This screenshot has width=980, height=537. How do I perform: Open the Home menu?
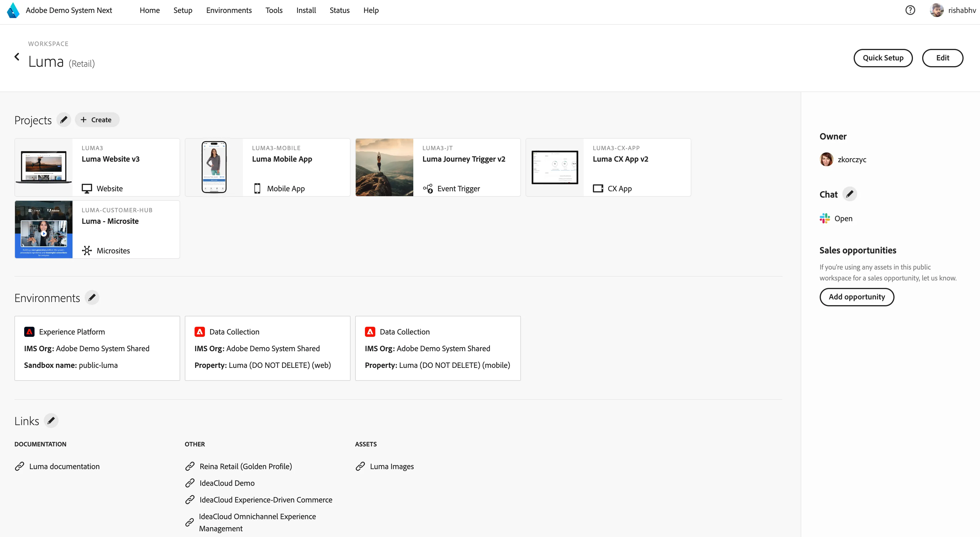coord(149,10)
